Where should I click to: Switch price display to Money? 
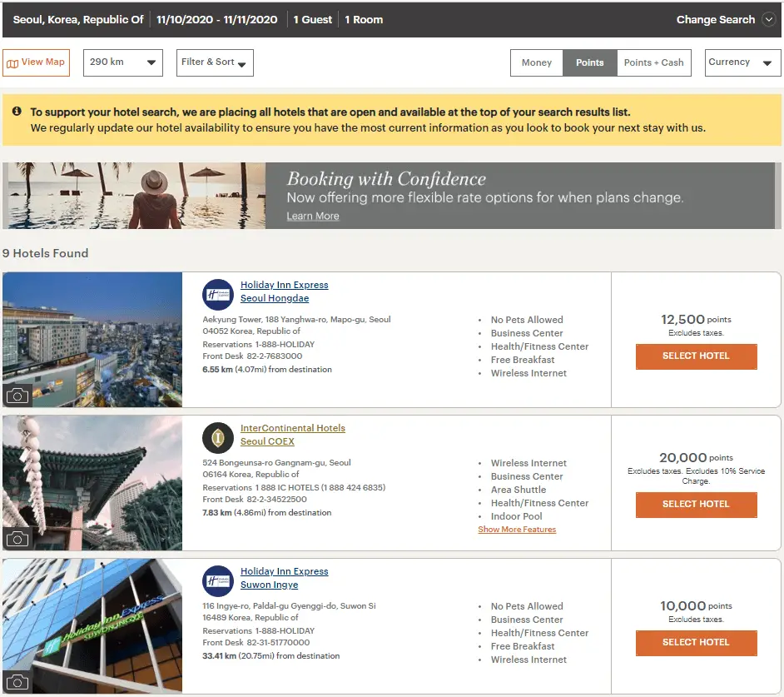tap(537, 62)
